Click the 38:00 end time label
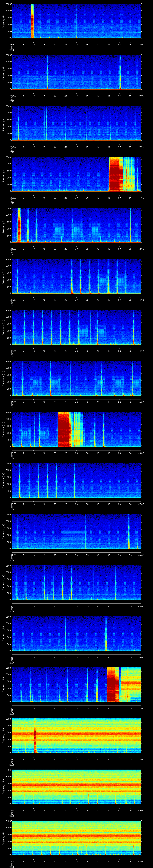Screen dimensions: 153x868 pos(141,44)
